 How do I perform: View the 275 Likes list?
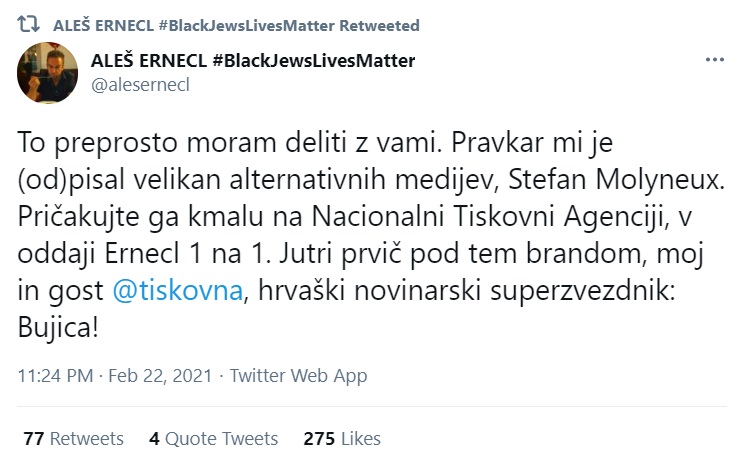tap(341, 439)
